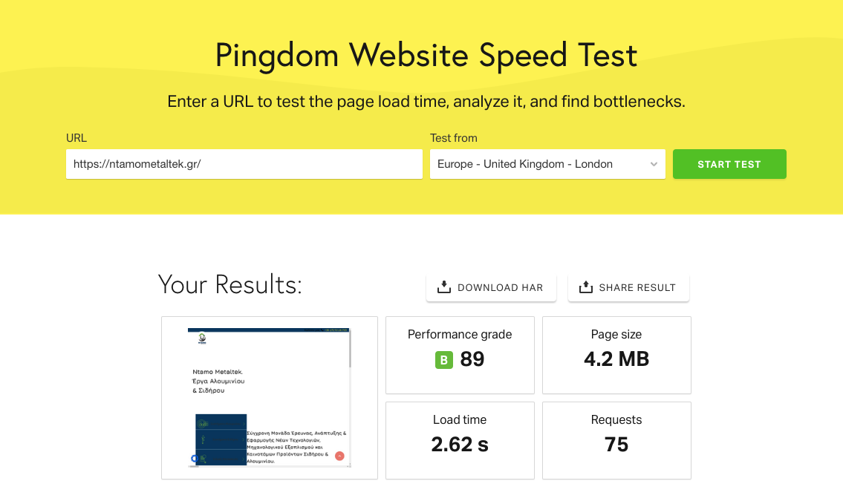Select the Load time 2.62 s card
This screenshot has width=843, height=504.
click(x=460, y=441)
